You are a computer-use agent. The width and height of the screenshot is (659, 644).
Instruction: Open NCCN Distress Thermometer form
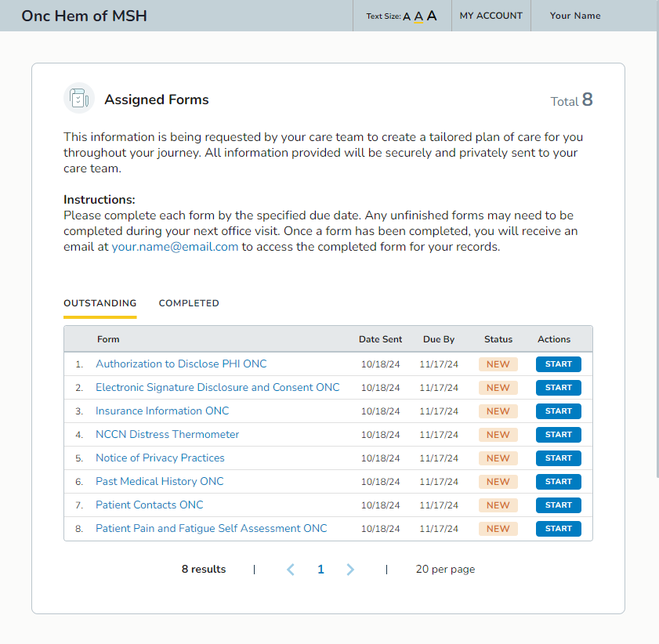coord(167,434)
